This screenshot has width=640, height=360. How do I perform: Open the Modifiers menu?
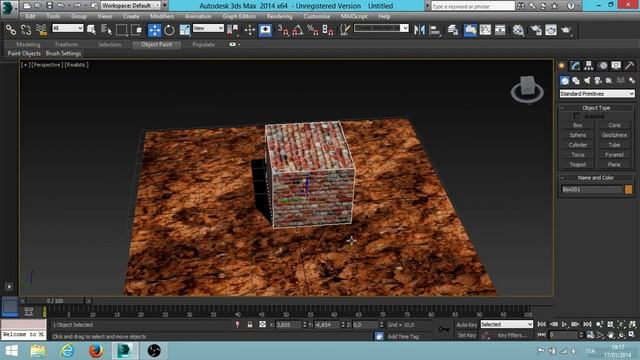pos(162,17)
